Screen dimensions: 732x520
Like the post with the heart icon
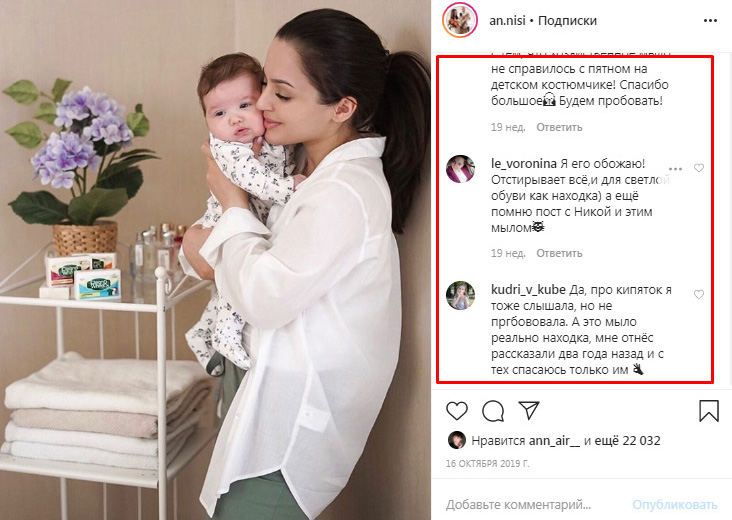click(x=457, y=411)
